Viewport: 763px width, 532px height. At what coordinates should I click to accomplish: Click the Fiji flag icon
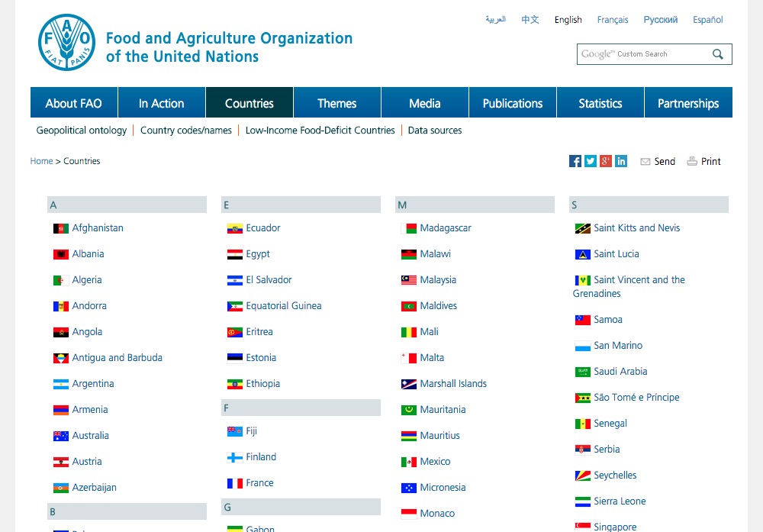coord(235,431)
